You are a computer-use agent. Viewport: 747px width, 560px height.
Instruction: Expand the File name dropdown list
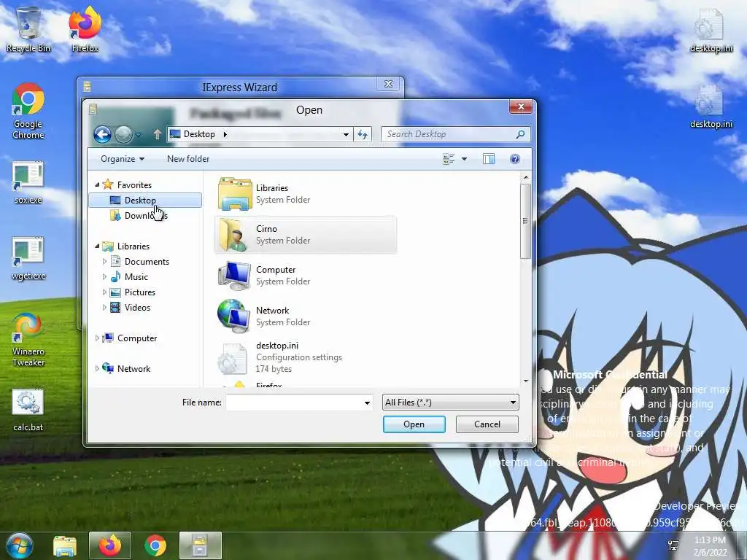click(x=367, y=402)
